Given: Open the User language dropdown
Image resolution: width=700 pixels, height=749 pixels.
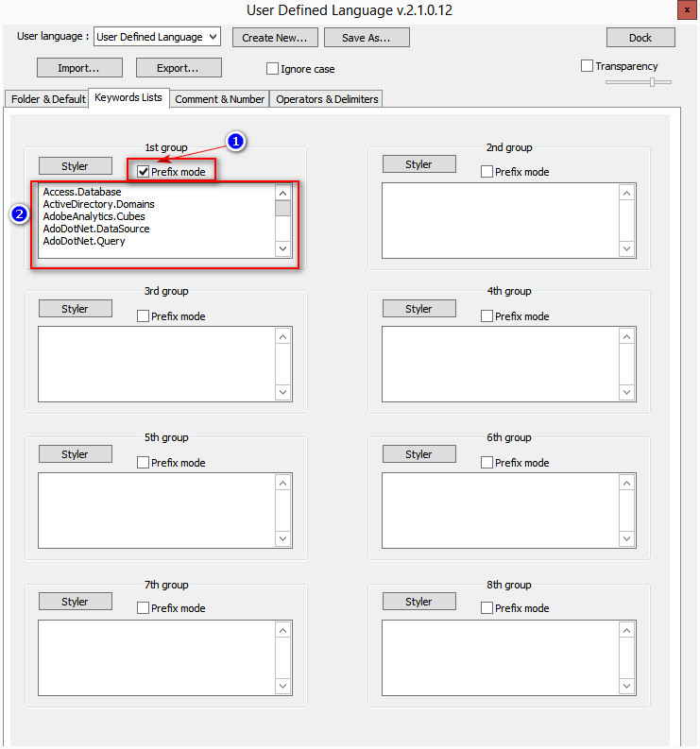Looking at the screenshot, I should coord(157,37).
